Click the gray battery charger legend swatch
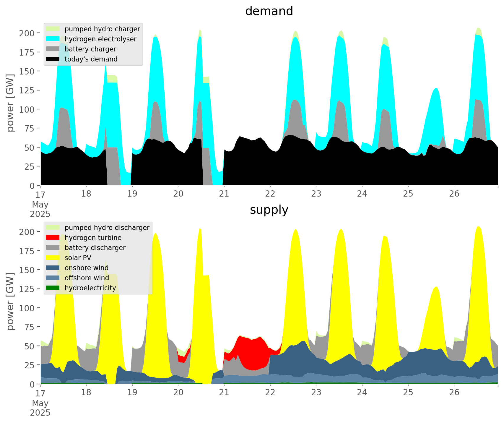 coord(53,49)
